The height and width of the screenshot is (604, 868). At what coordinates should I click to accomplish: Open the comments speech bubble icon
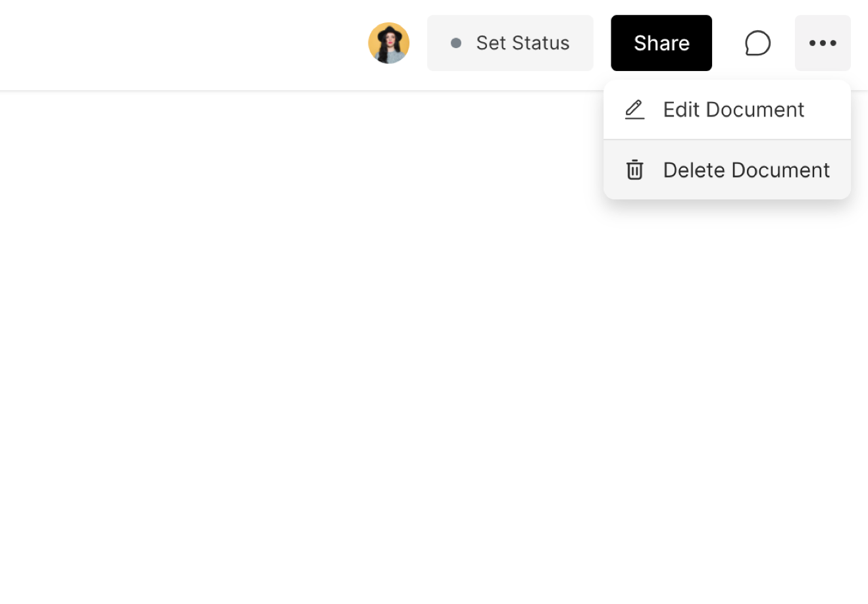click(x=757, y=43)
